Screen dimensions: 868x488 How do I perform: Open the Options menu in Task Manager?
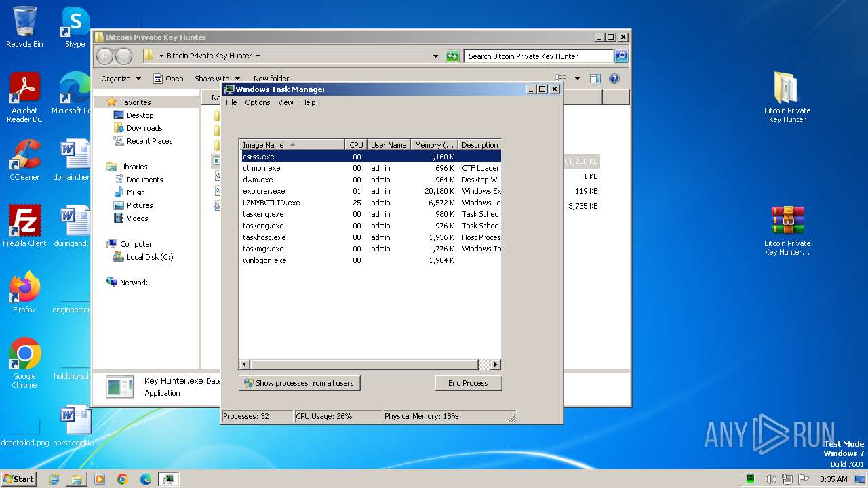pos(258,102)
